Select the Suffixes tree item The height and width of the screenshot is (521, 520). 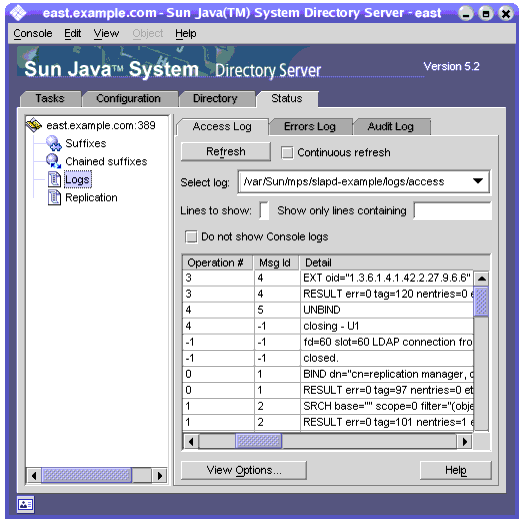pos(86,143)
